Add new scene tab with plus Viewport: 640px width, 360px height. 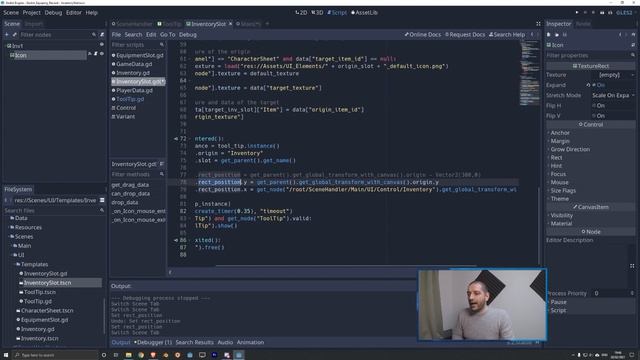pyautogui.click(x=267, y=24)
